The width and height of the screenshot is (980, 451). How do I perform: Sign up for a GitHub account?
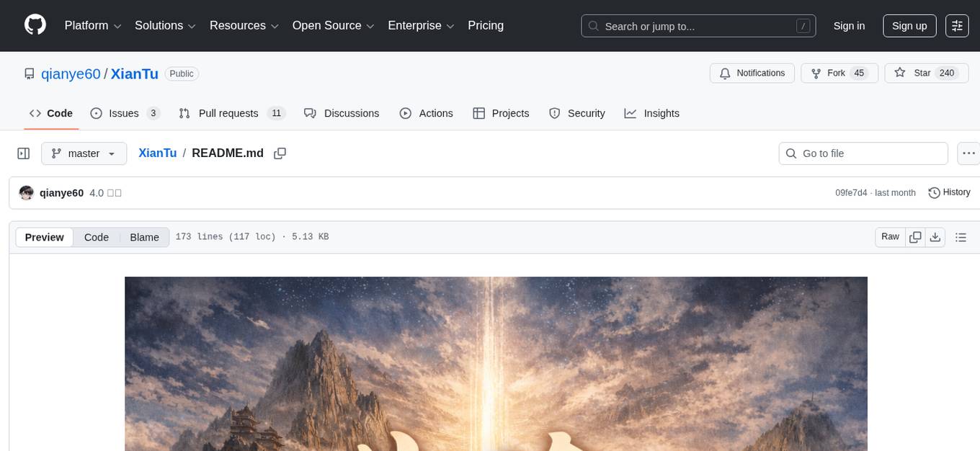click(909, 25)
